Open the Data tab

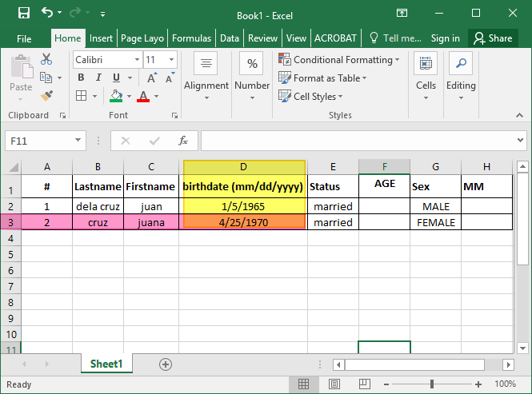click(230, 38)
